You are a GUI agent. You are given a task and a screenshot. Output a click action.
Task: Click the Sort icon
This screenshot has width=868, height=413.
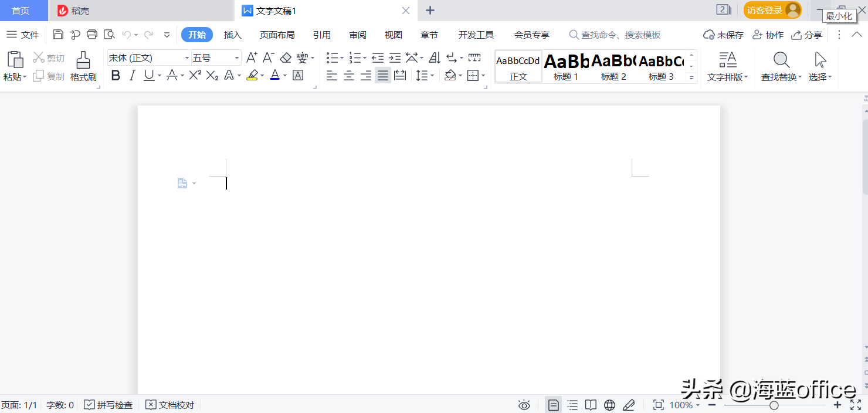435,57
